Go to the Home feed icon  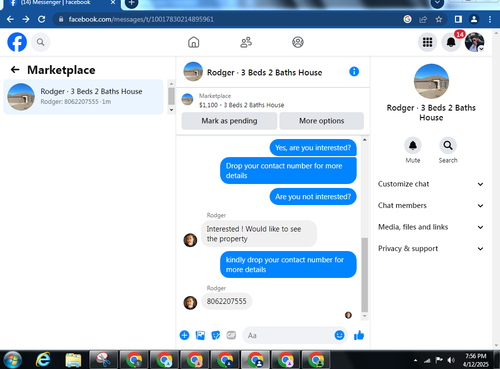point(194,42)
